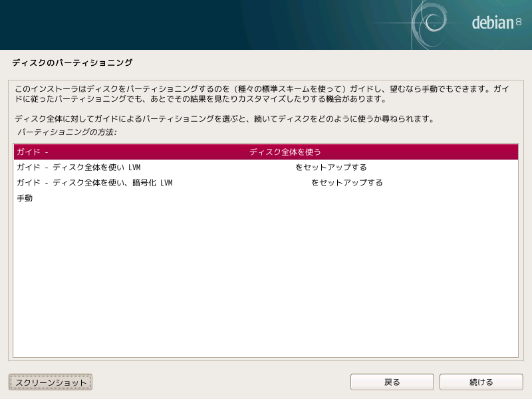Viewport: 532px width, 399px height.
Task: Click をセットアップする text in 暗号化 row
Action: (x=347, y=183)
